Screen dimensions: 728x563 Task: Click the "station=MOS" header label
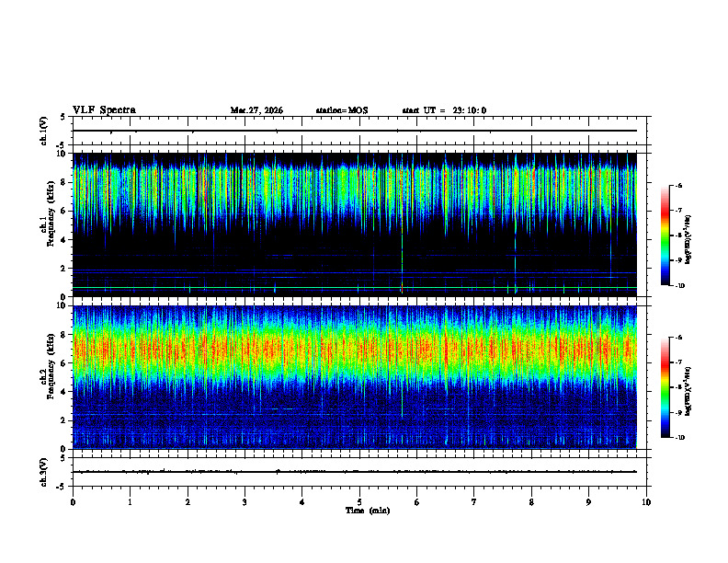342,110
